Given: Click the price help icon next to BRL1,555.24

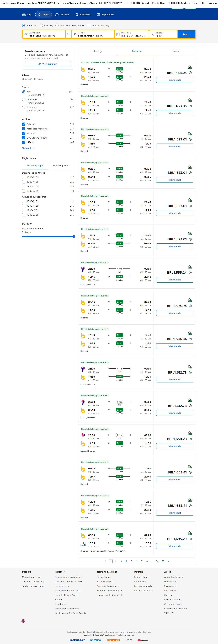Looking at the screenshot, I should pyautogui.click(x=190, y=273).
